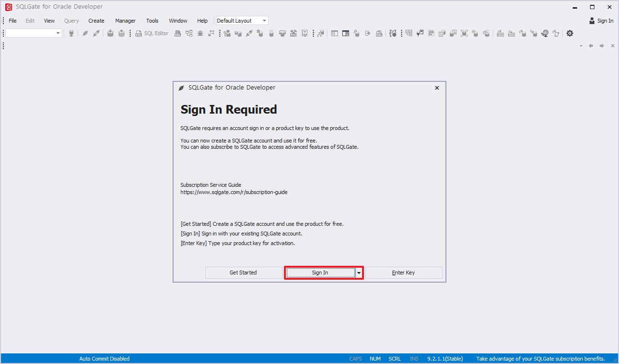This screenshot has height=364, width=619.
Task: Click the Subscription Service Guide label
Action: [211, 185]
